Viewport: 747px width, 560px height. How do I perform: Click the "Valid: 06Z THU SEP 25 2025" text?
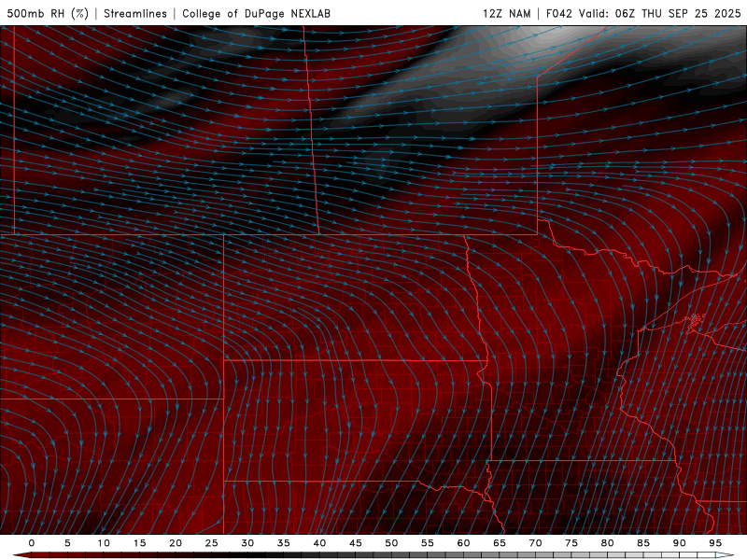pyautogui.click(x=660, y=13)
